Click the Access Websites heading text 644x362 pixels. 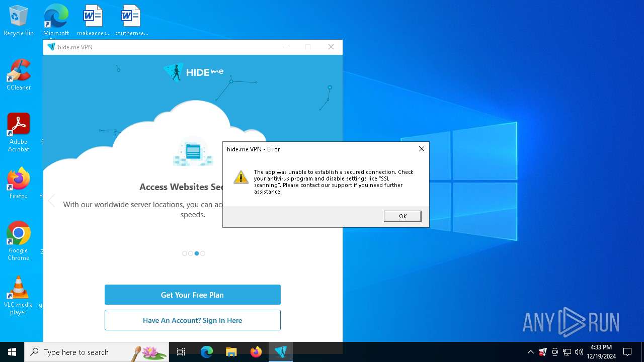click(x=181, y=187)
